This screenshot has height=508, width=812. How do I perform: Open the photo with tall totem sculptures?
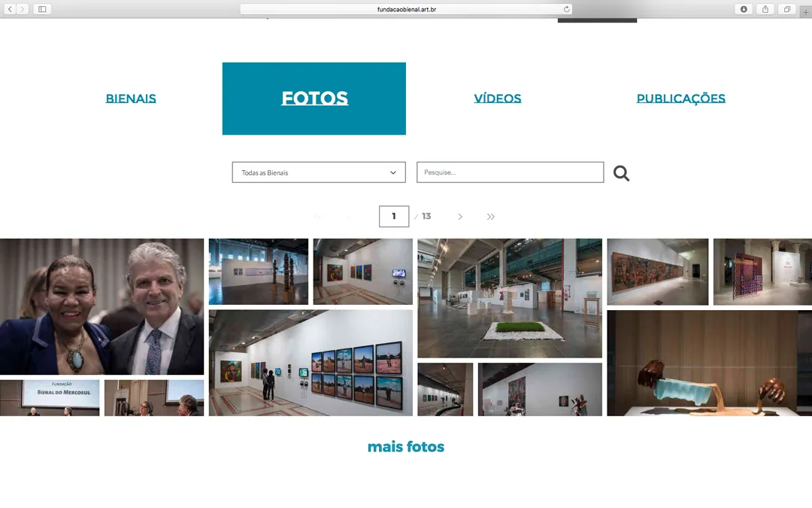259,272
